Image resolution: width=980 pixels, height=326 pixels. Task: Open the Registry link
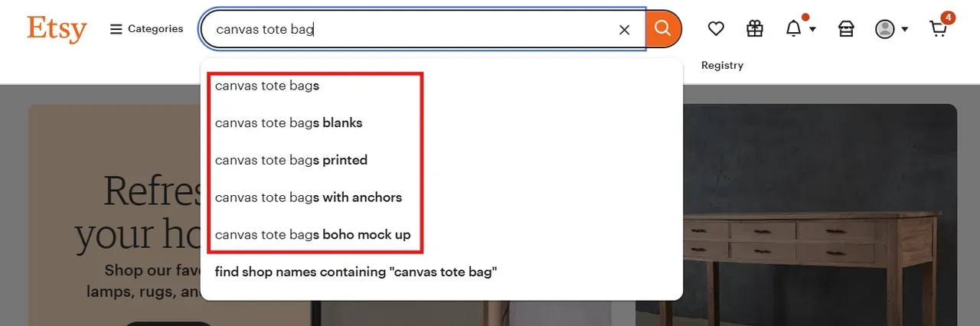(722, 65)
